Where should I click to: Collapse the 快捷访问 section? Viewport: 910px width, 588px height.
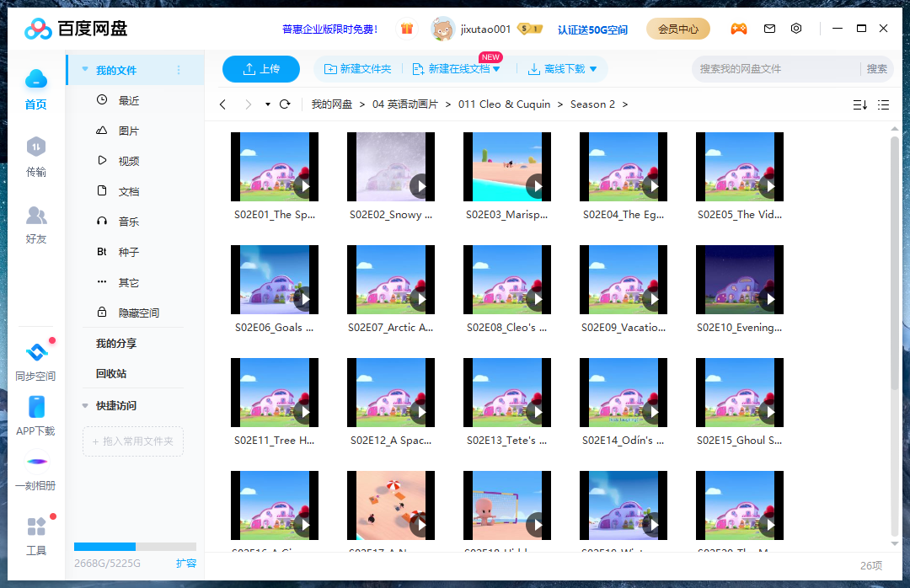point(85,406)
